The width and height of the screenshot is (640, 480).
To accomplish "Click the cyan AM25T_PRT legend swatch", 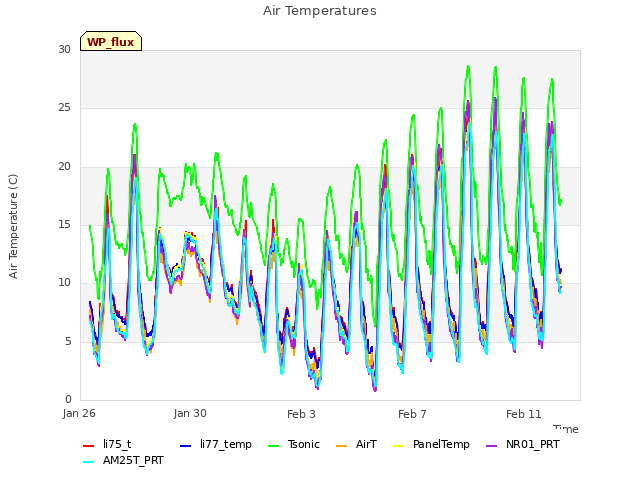I will (89, 462).
